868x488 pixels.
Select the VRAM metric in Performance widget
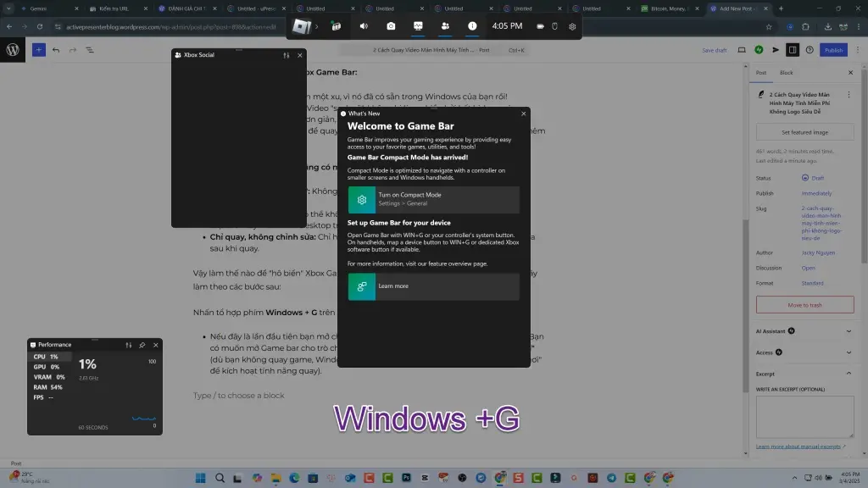(x=50, y=377)
